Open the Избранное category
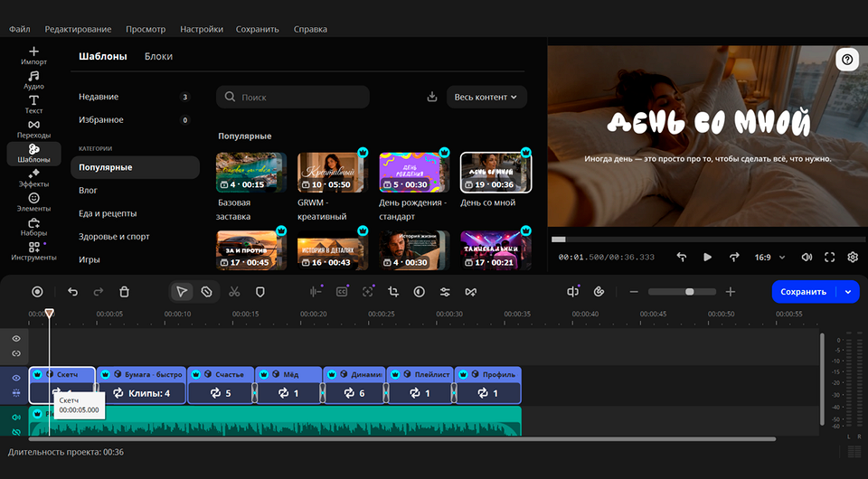This screenshot has width=868, height=479. point(135,119)
